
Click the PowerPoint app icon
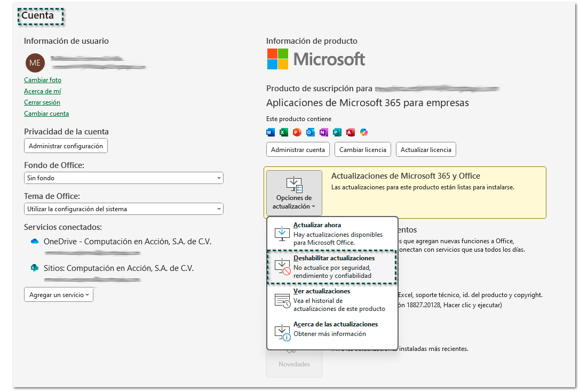click(x=297, y=132)
